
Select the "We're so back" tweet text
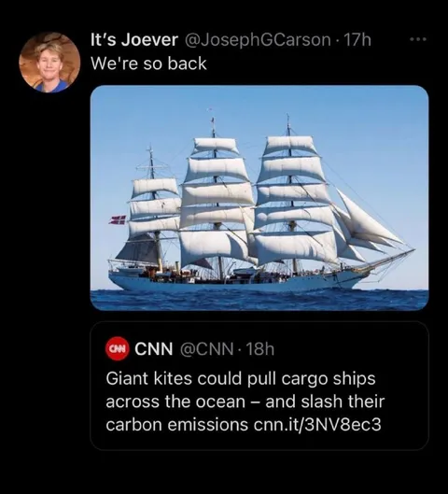[x=148, y=64]
